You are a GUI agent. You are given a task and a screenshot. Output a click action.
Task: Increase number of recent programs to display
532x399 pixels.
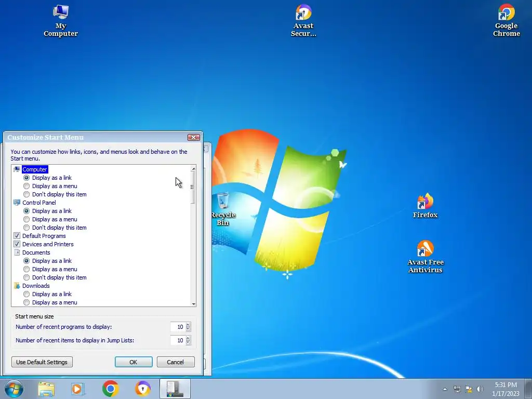click(x=188, y=324)
